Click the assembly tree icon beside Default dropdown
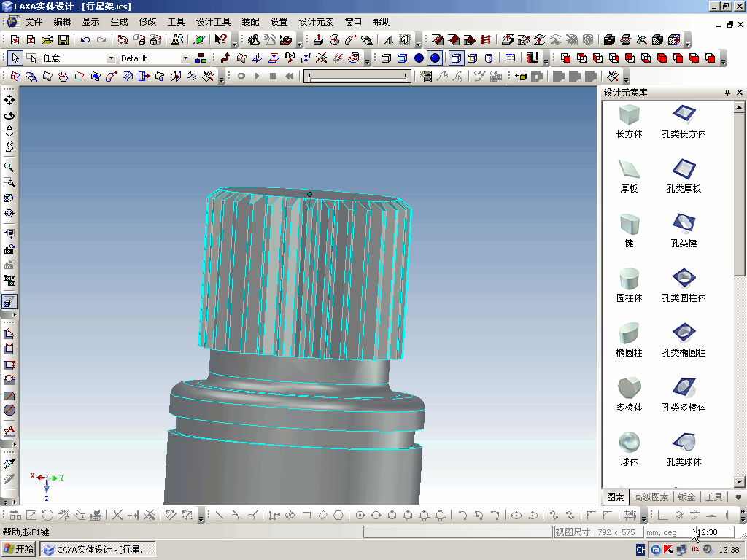The image size is (747, 560). (x=201, y=58)
